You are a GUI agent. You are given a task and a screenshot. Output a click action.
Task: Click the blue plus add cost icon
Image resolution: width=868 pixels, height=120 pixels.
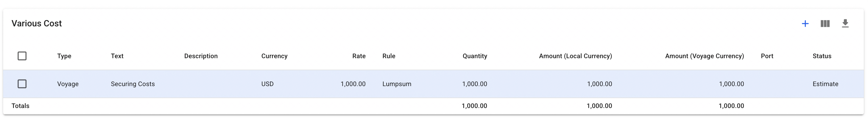pyautogui.click(x=805, y=23)
